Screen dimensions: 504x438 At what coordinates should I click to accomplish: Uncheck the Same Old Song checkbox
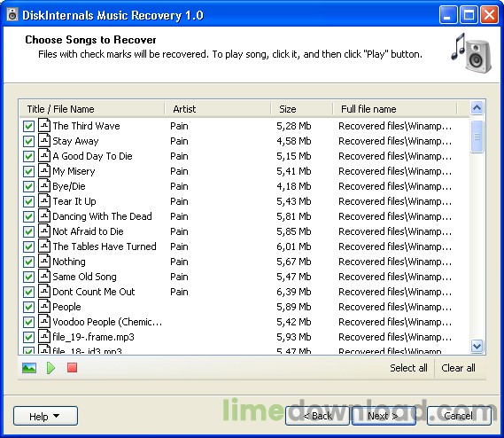pyautogui.click(x=28, y=278)
